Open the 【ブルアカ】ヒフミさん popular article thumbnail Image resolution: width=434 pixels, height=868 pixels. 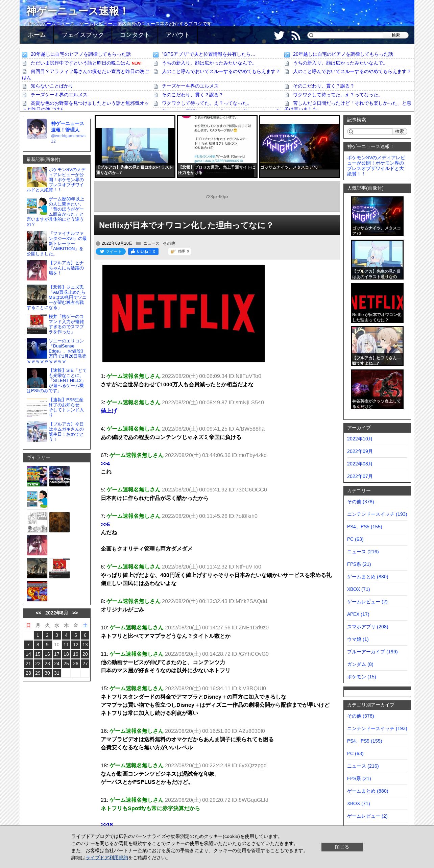(x=377, y=346)
